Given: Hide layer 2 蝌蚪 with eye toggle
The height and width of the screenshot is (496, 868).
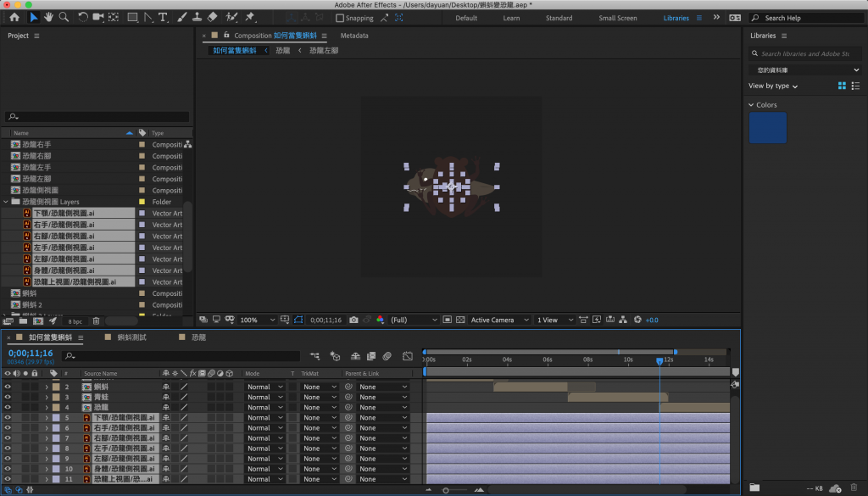Looking at the screenshot, I should [x=8, y=387].
